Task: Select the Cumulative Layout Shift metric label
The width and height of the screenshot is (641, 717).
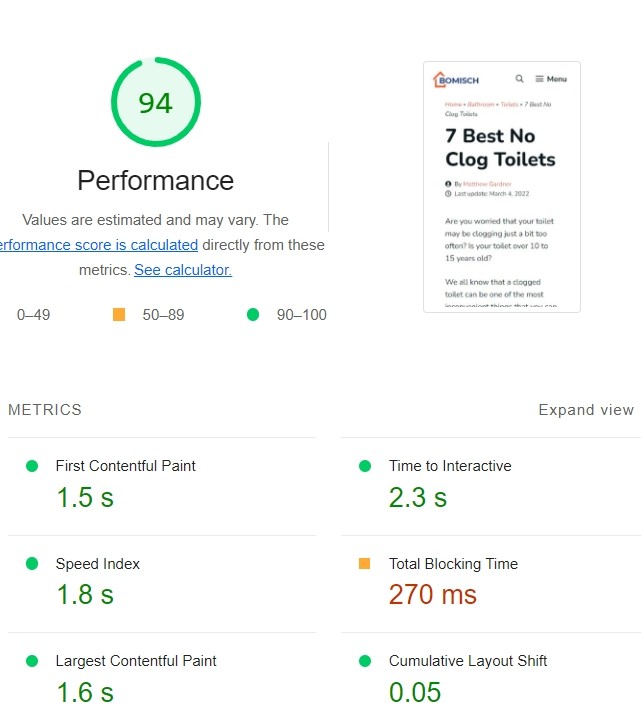Action: [468, 661]
